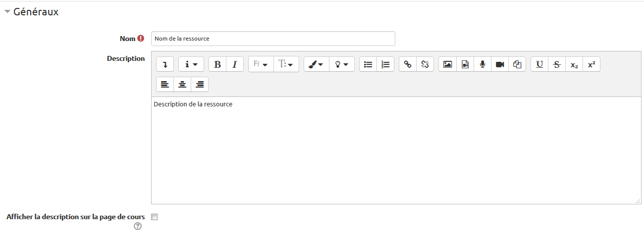The width and height of the screenshot is (644, 234).
Task: Open help for description display option
Action: coord(138,226)
